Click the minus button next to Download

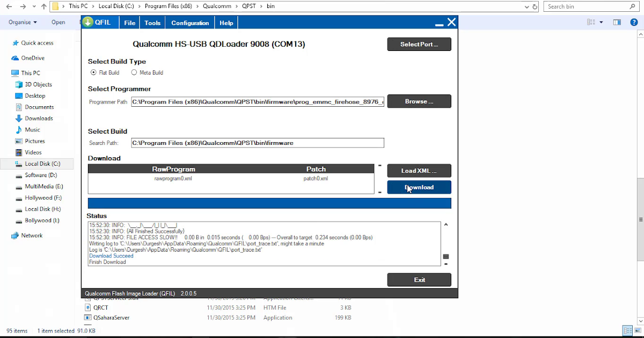pos(380,192)
